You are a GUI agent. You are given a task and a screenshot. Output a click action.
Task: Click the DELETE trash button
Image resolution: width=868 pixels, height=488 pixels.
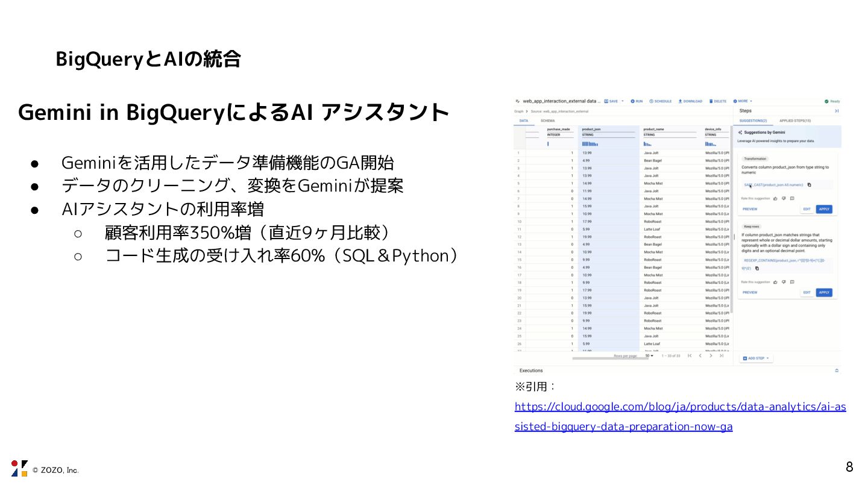pos(718,101)
